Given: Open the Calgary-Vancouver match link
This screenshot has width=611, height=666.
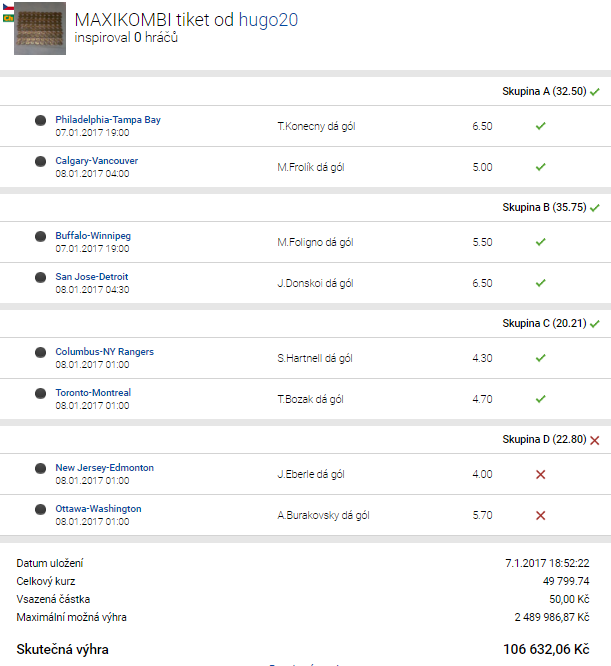Looking at the screenshot, I should coord(97,161).
